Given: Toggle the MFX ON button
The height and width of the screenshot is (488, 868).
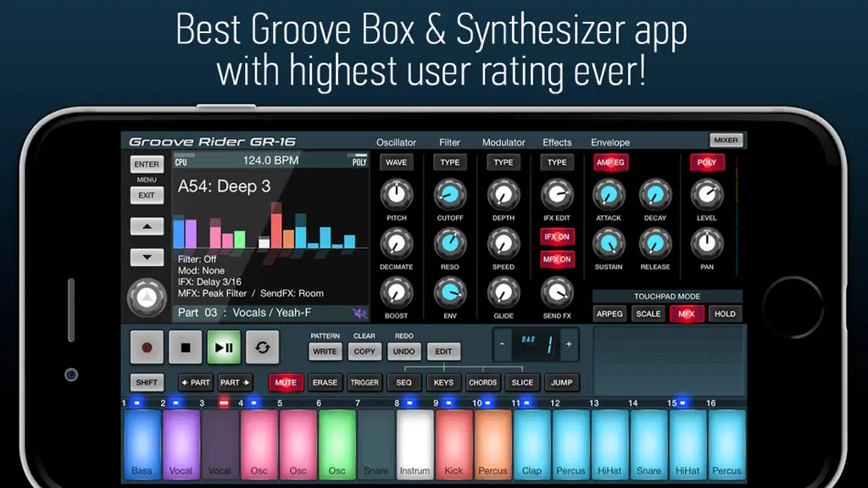Looking at the screenshot, I should (x=557, y=259).
